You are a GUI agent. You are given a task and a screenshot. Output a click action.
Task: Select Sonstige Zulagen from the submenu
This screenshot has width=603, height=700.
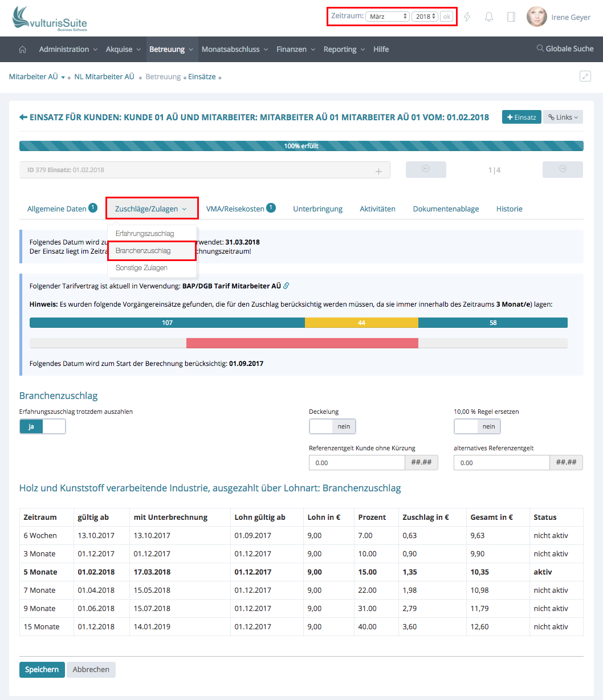pos(141,268)
